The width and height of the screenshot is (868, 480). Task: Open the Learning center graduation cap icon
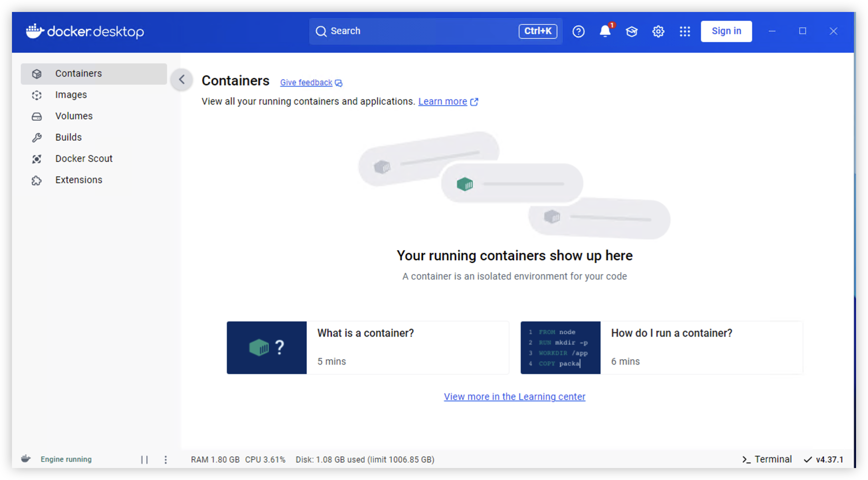coord(631,31)
